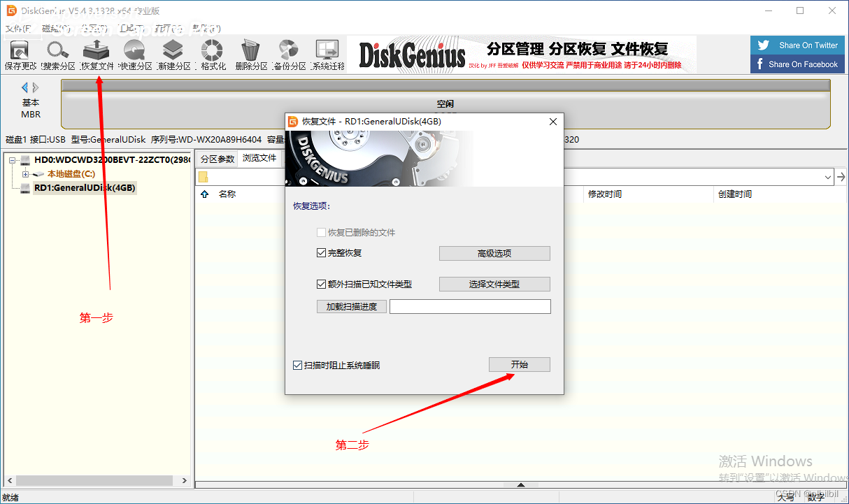Click the right arrow of the tree scrollbar
Image resolution: width=849 pixels, height=504 pixels.
[185, 481]
